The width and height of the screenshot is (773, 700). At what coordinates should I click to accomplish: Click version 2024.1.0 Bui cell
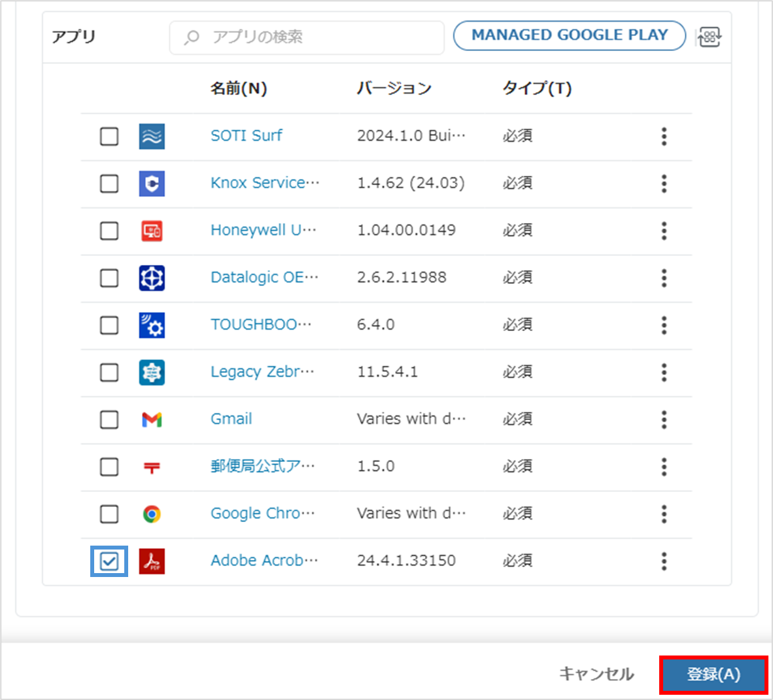411,135
